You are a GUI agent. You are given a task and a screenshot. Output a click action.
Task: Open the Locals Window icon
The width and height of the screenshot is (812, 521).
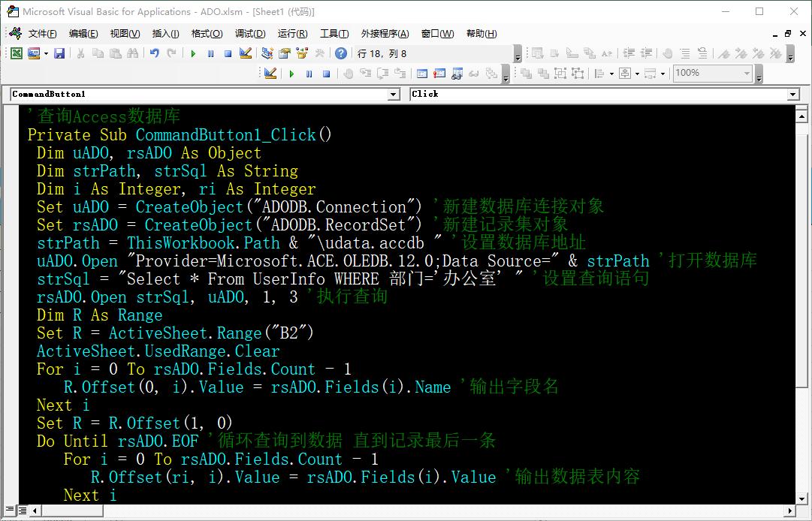coord(422,74)
